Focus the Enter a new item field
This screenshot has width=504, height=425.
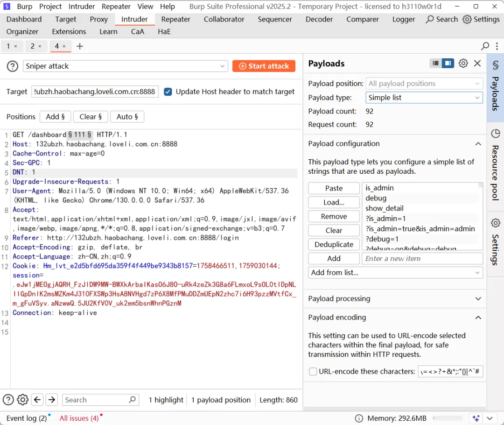pyautogui.click(x=422, y=259)
